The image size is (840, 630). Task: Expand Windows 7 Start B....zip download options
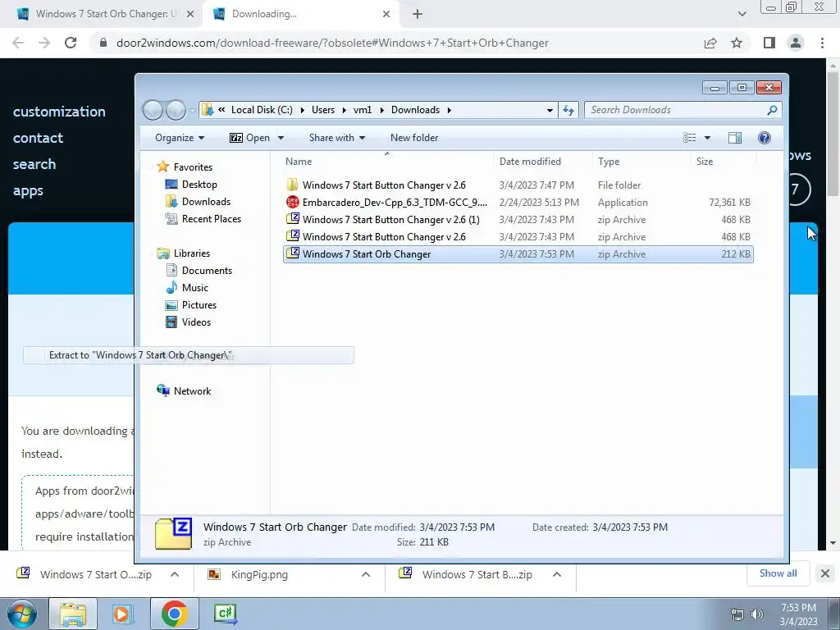(557, 575)
